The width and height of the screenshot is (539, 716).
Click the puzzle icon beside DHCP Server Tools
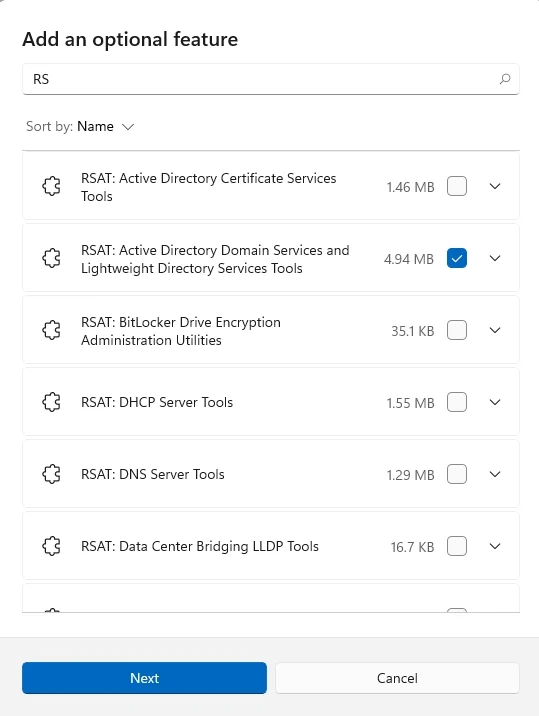[x=51, y=402]
